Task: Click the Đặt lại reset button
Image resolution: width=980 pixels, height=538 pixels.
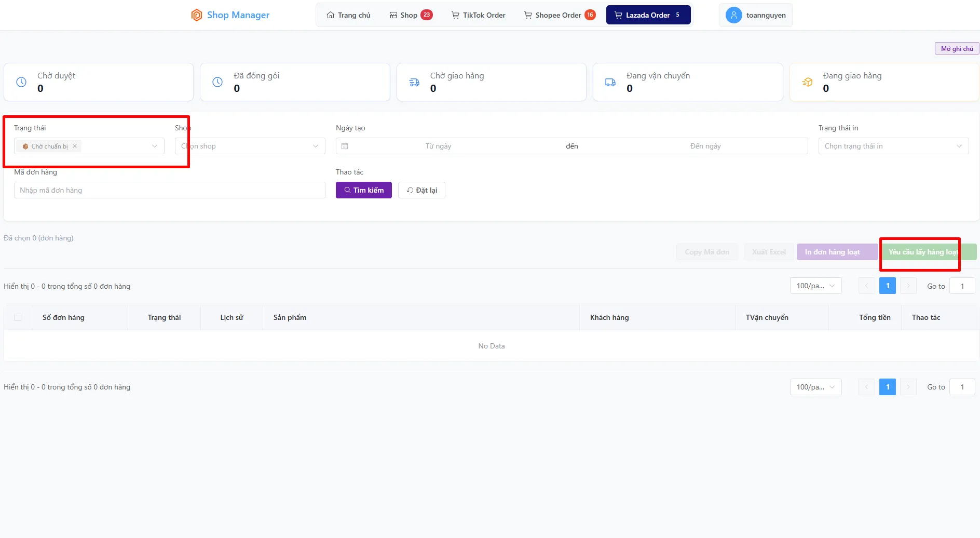Action: tap(421, 190)
